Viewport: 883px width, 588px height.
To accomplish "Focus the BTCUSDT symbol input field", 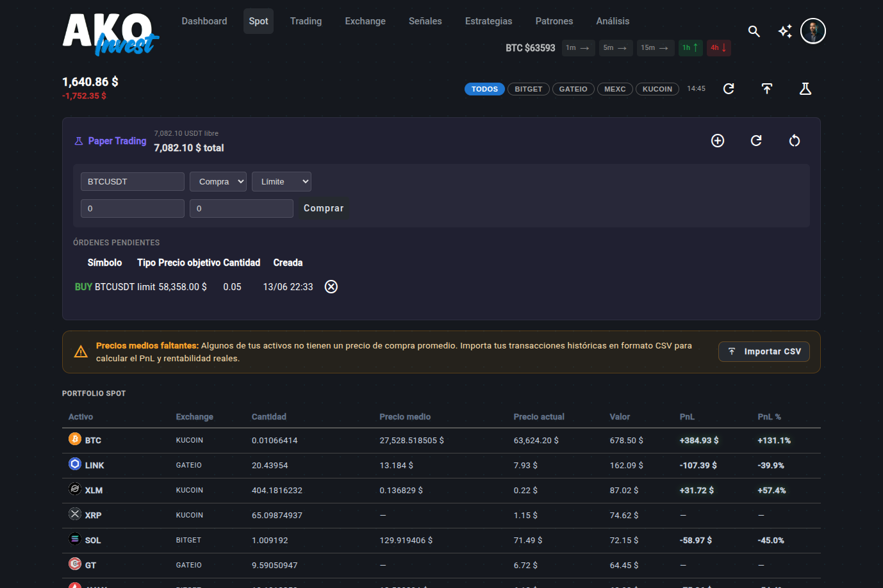I will pyautogui.click(x=133, y=182).
